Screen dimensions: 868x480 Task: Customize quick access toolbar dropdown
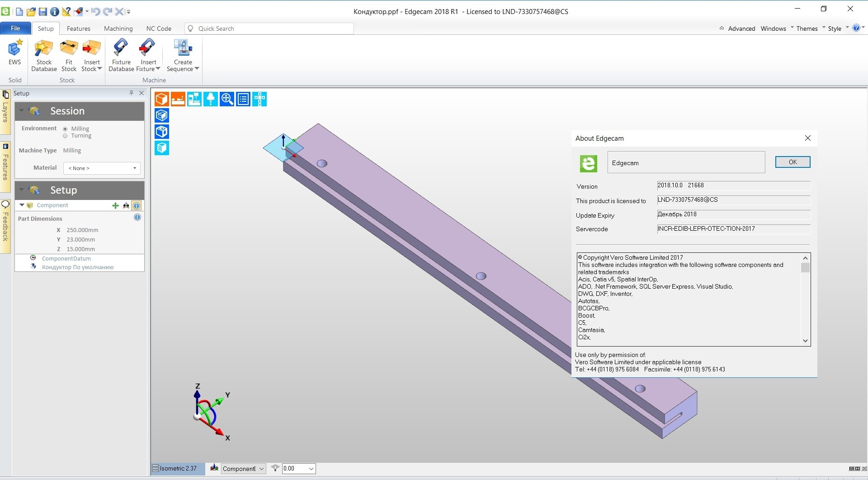128,12
